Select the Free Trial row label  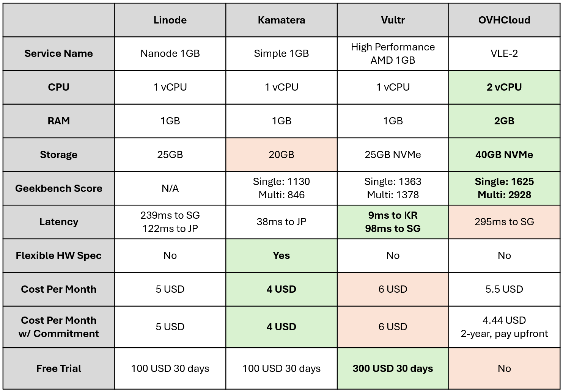coord(59,368)
